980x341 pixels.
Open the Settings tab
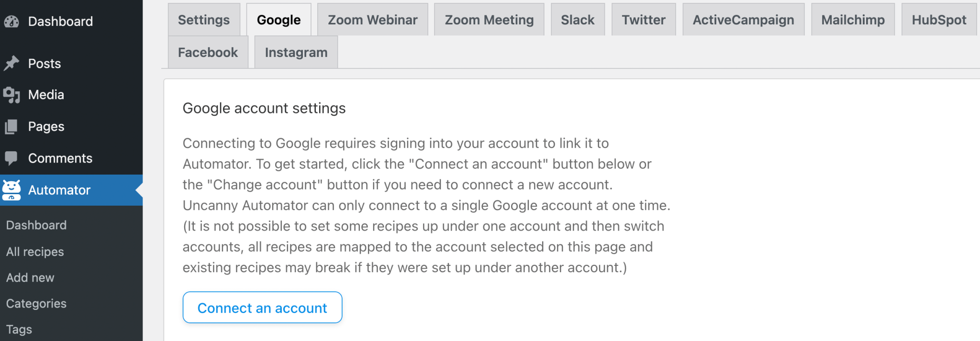204,20
